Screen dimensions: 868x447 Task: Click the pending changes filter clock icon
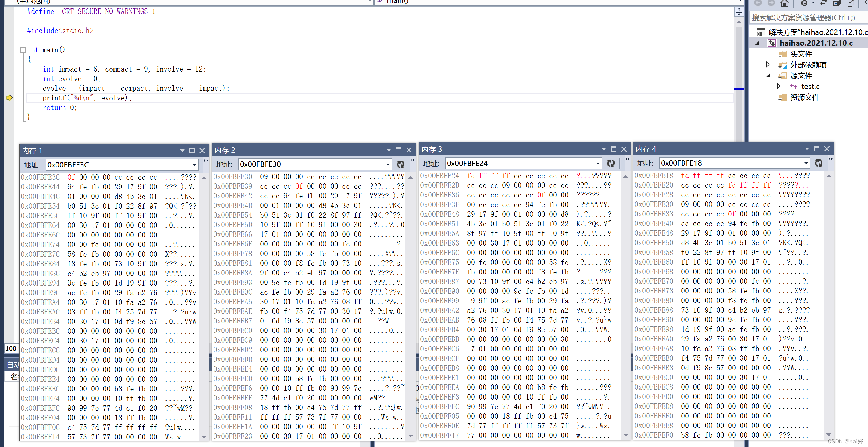804,3
